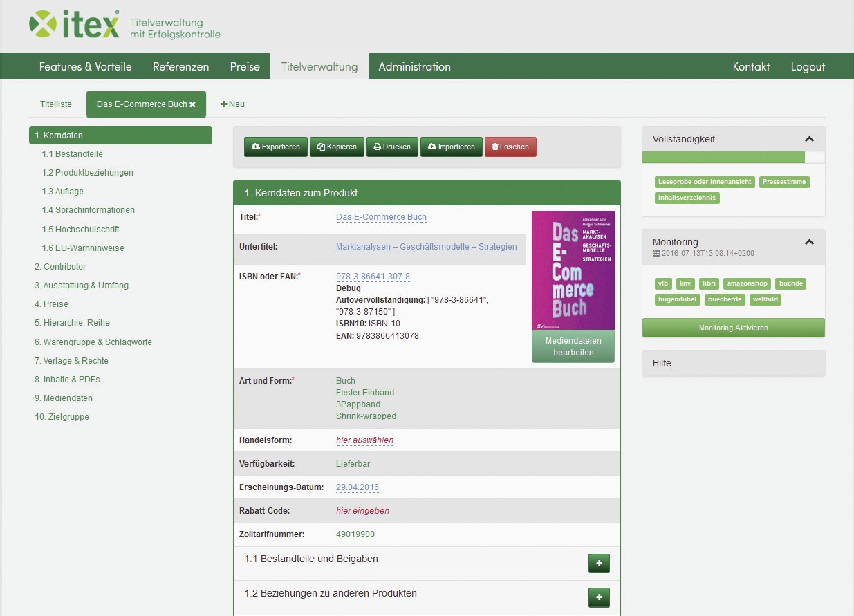Screen dimensions: 854x616
Task: Add item to Bestandteile und Beigaben
Action: (x=599, y=563)
